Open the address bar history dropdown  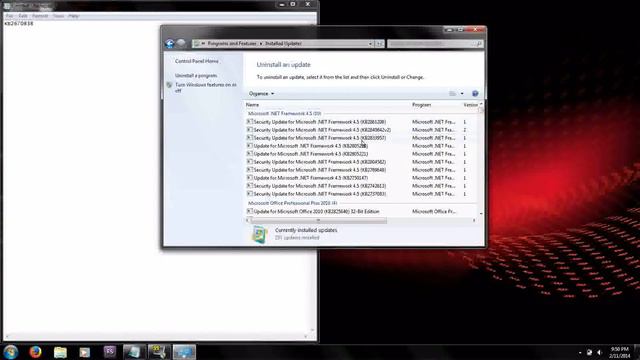[370, 44]
